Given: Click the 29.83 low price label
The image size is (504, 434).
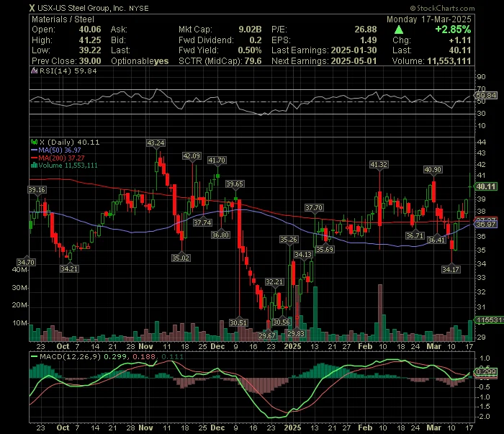Looking at the screenshot, I should coord(296,333).
